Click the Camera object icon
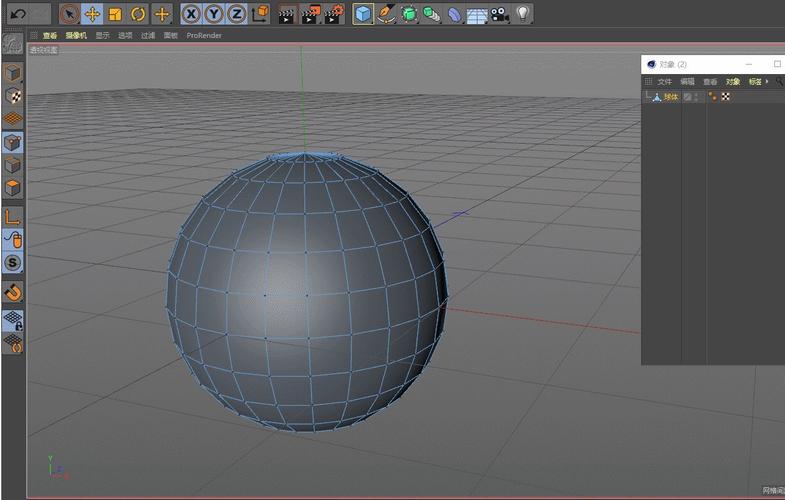This screenshot has width=785, height=500. pyautogui.click(x=499, y=14)
